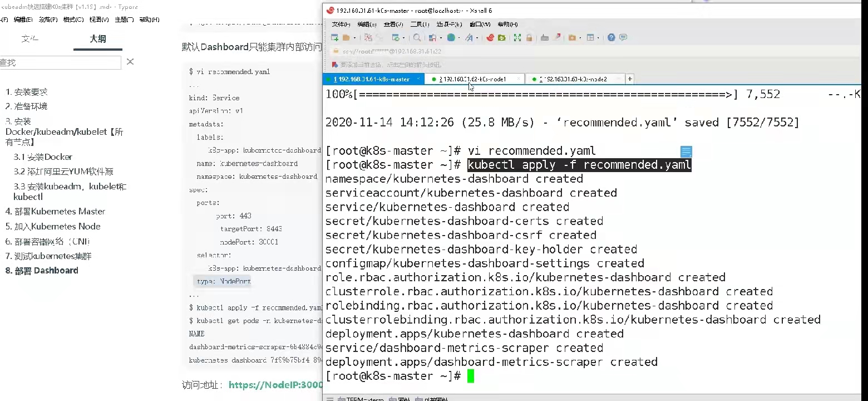Click the disconnect icon in Xshell toolbar

point(368,38)
